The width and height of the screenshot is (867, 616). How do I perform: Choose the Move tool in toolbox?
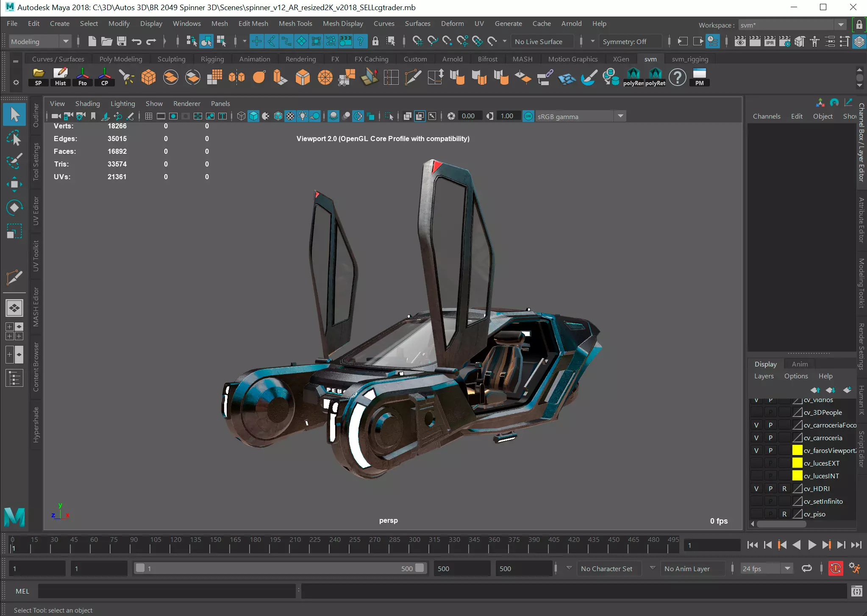coord(14,184)
